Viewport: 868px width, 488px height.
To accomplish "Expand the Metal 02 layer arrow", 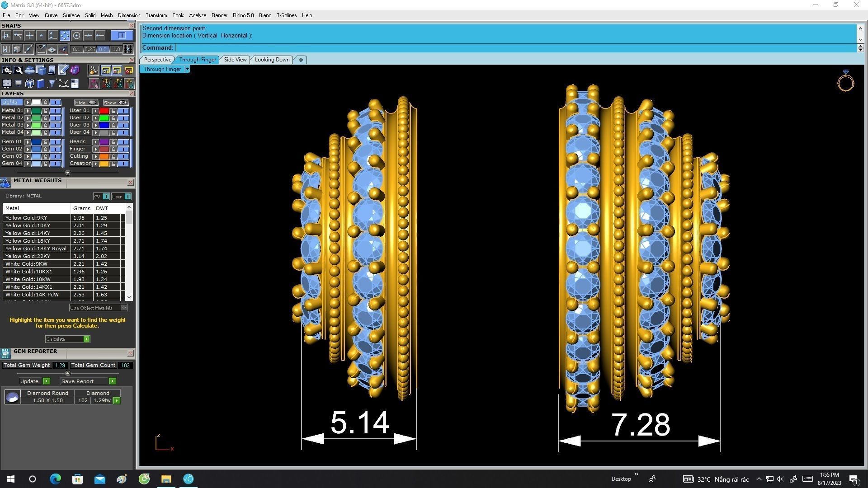I will [28, 118].
